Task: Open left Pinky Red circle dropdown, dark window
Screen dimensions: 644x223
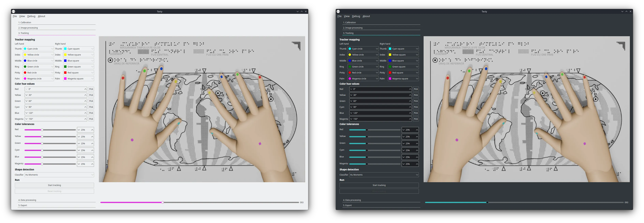Action: point(363,73)
